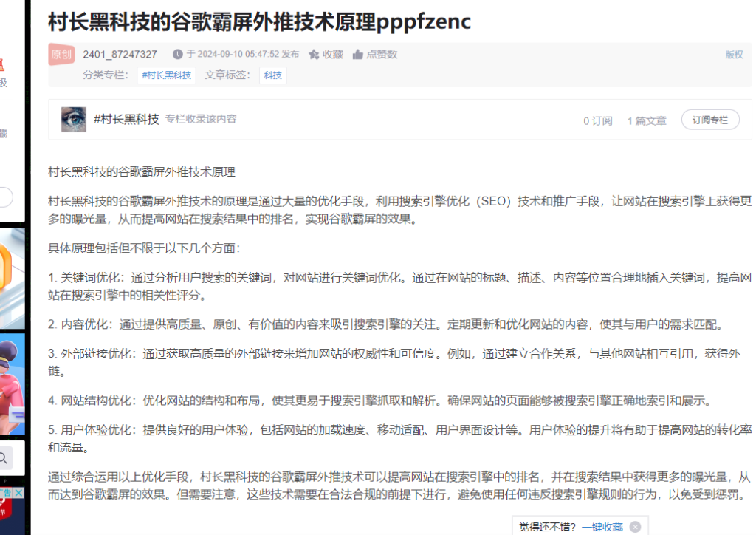
Task: Close the 觉得还不错 popup with X icon
Action: 635,527
